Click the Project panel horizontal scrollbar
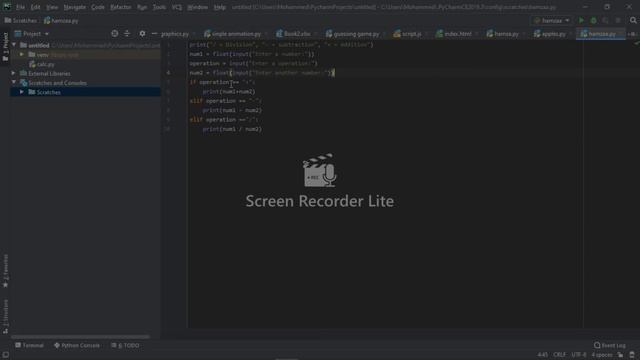This screenshot has width=640, height=360. (80, 337)
